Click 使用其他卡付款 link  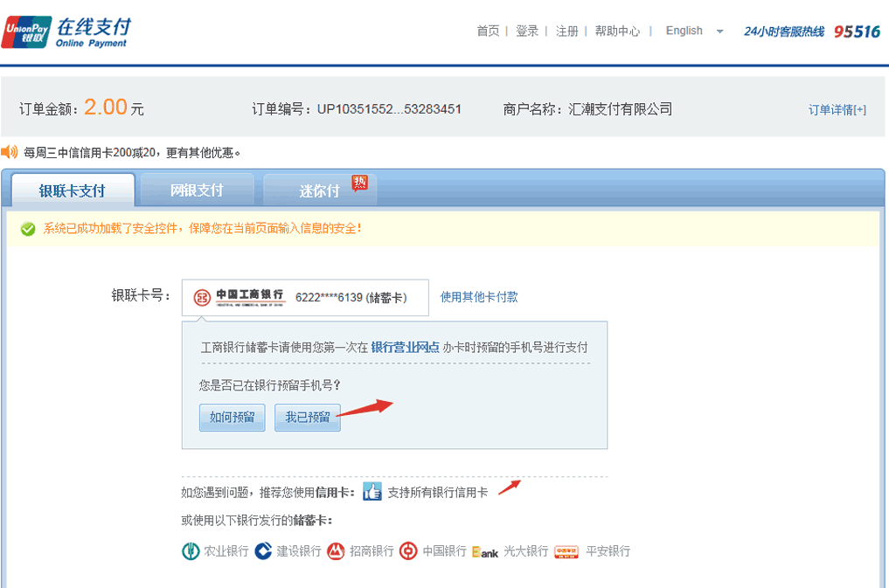479,297
